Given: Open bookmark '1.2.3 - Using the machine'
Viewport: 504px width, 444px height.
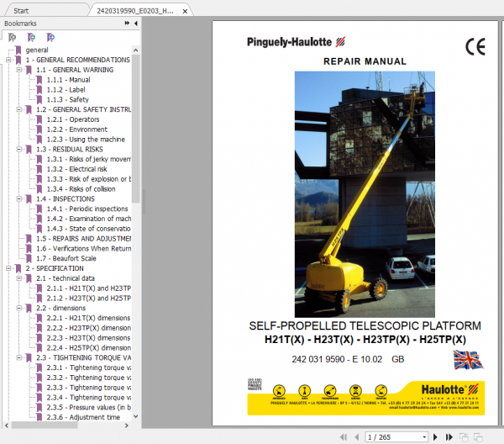Looking at the screenshot, I should point(86,140).
